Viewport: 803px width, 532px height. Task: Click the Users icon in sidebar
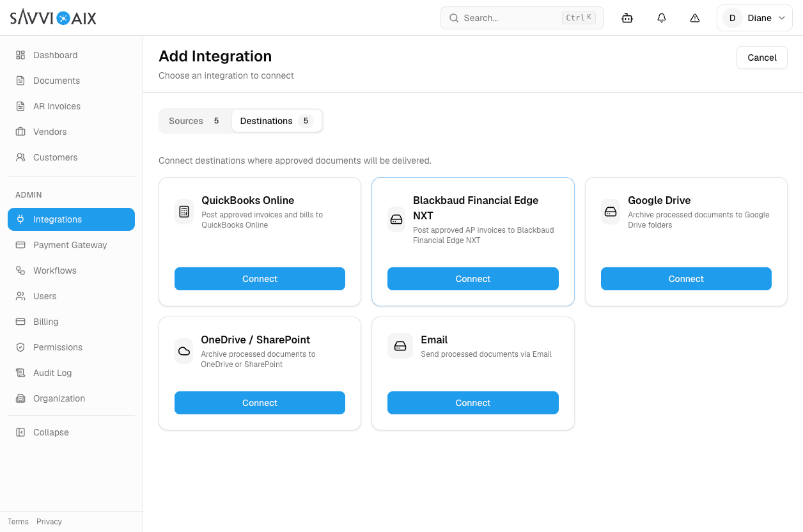(x=20, y=296)
